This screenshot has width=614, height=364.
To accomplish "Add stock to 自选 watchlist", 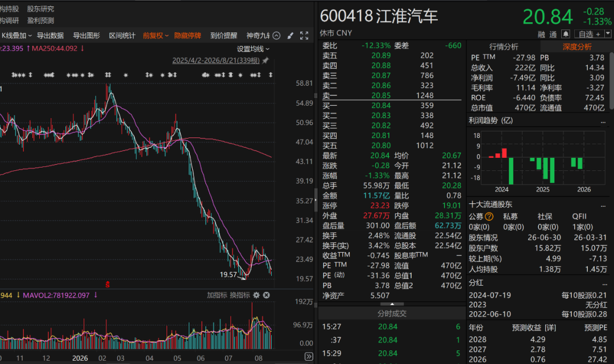I will [x=589, y=34].
